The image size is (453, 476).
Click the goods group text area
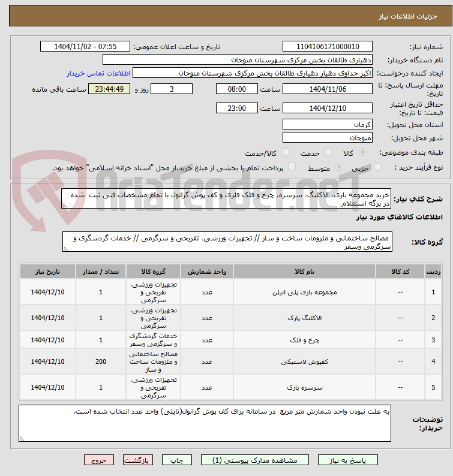click(x=227, y=242)
